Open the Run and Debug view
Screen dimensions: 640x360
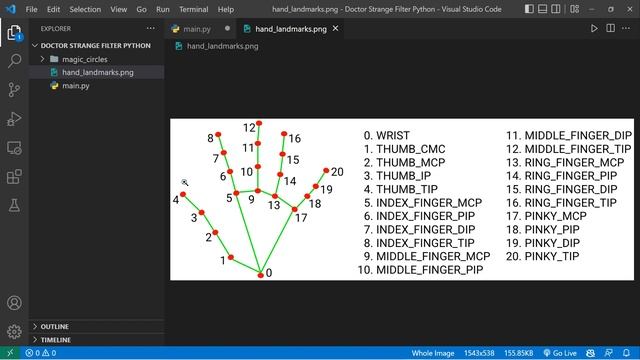(14, 119)
